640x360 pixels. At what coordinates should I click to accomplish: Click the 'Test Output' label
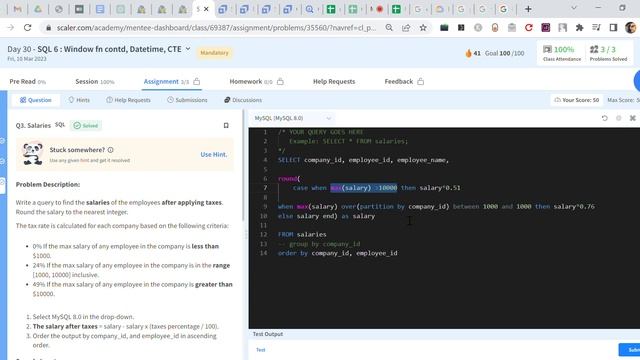pos(268,334)
